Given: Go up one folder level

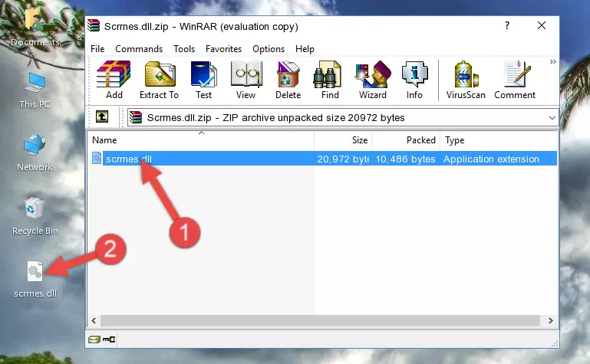Looking at the screenshot, I should [x=102, y=116].
